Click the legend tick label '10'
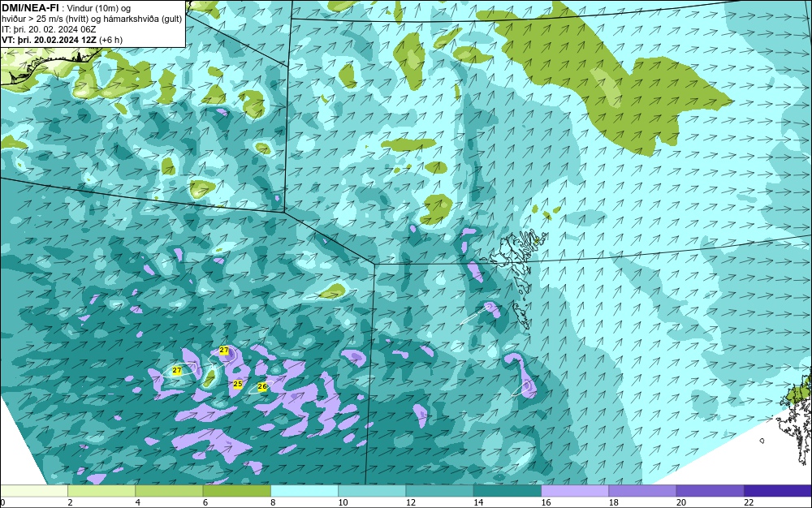This screenshot has width=812, height=508. click(343, 502)
